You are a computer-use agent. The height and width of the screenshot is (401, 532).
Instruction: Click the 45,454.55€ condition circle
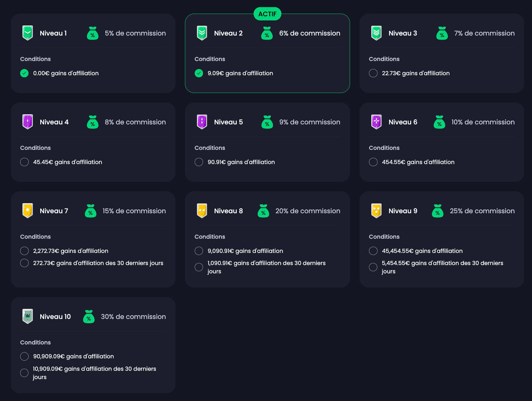point(373,251)
